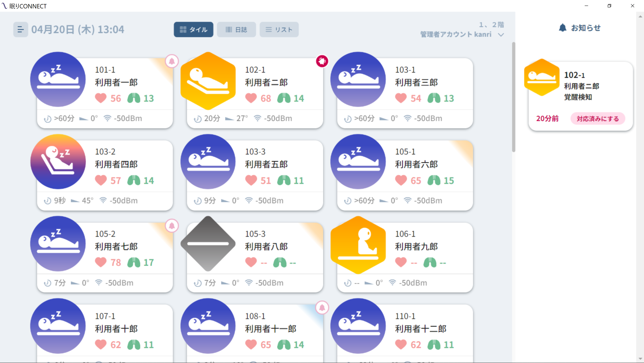Click the bell icon on tile 101-1
This screenshot has height=363, width=644.
(172, 61)
